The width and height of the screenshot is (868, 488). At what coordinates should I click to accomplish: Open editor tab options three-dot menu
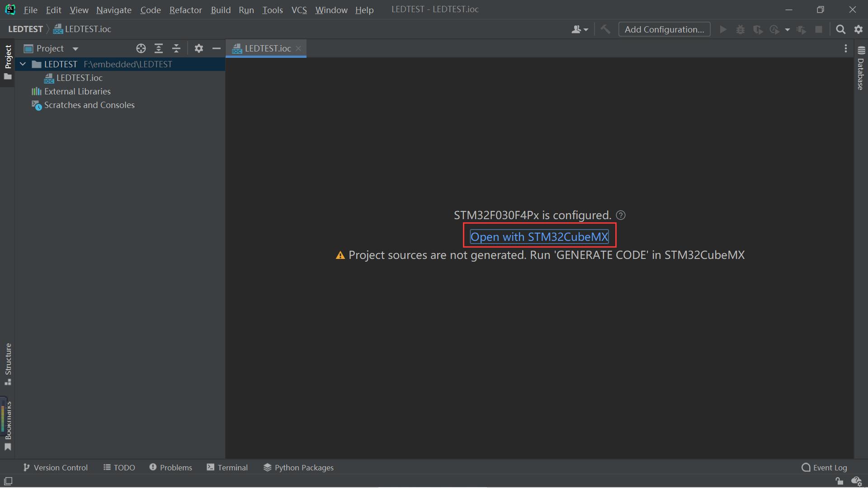coord(846,48)
